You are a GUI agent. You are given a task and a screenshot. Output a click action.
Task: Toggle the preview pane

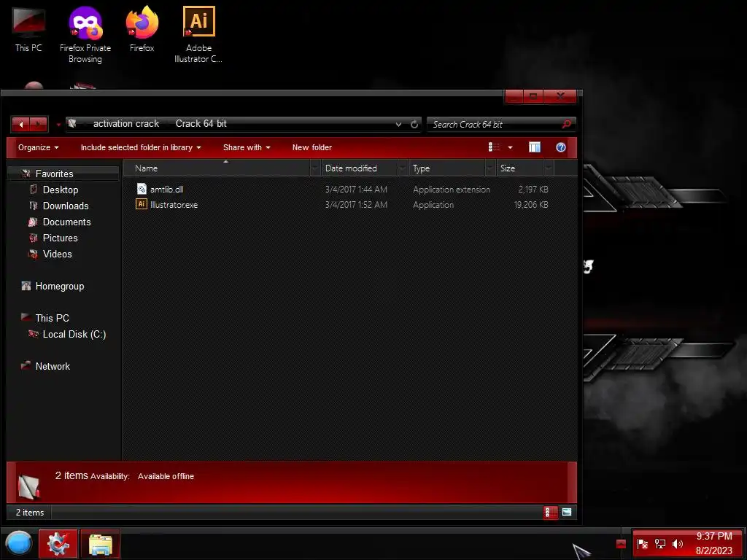coord(535,147)
